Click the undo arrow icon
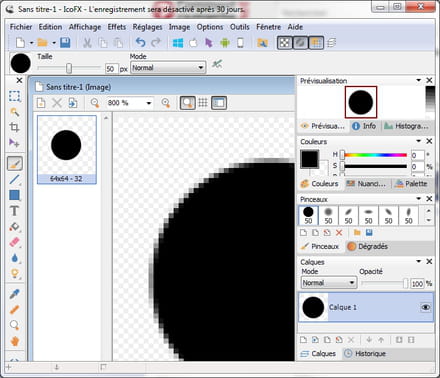Image resolution: width=440 pixels, height=378 pixels. click(x=141, y=43)
